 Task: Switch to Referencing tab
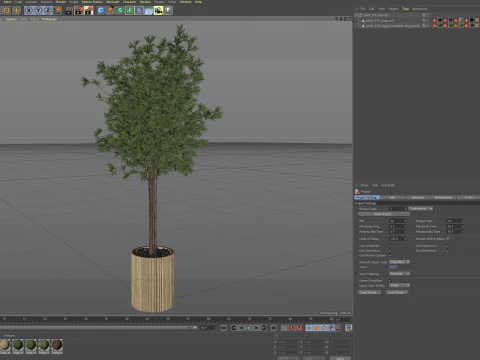(443, 197)
